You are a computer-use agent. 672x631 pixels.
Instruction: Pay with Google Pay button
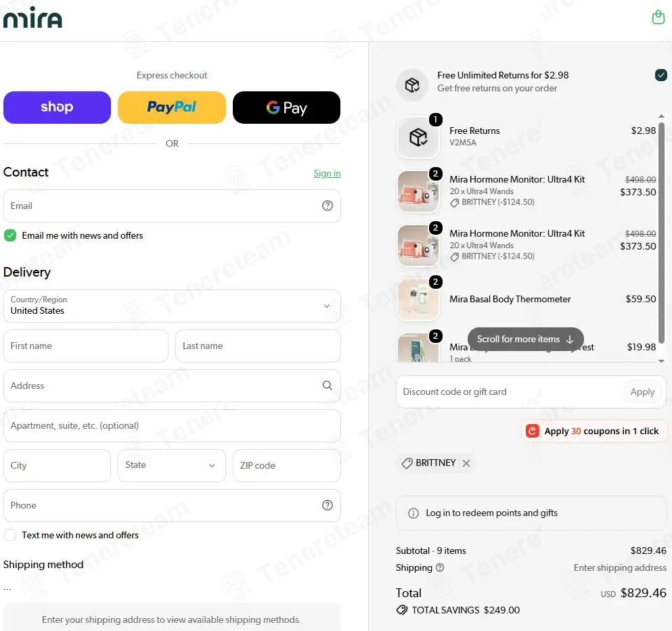click(x=287, y=108)
